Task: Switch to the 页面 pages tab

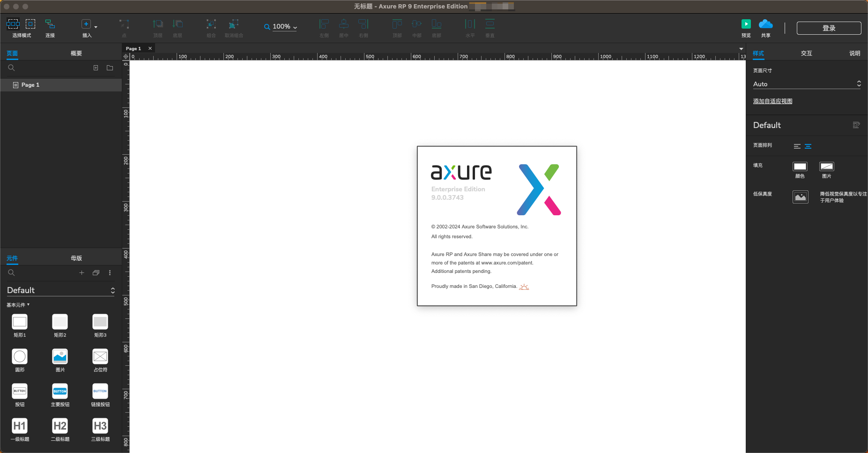Action: coord(12,53)
